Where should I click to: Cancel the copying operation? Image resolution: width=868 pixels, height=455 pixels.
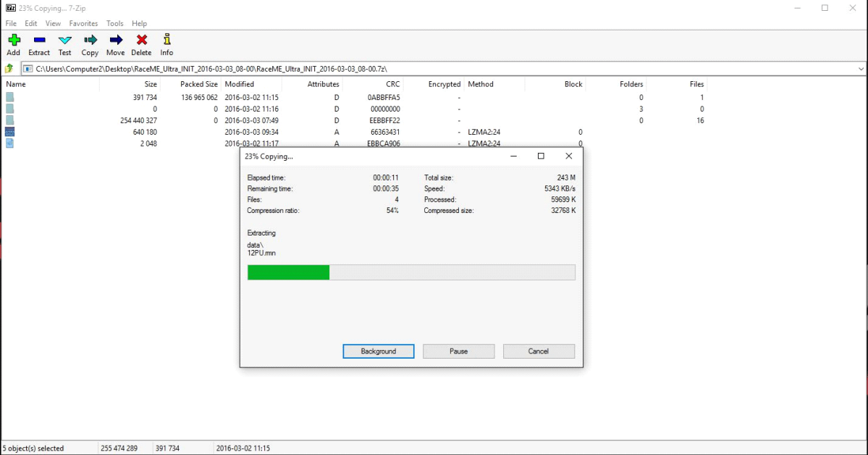[x=539, y=351]
